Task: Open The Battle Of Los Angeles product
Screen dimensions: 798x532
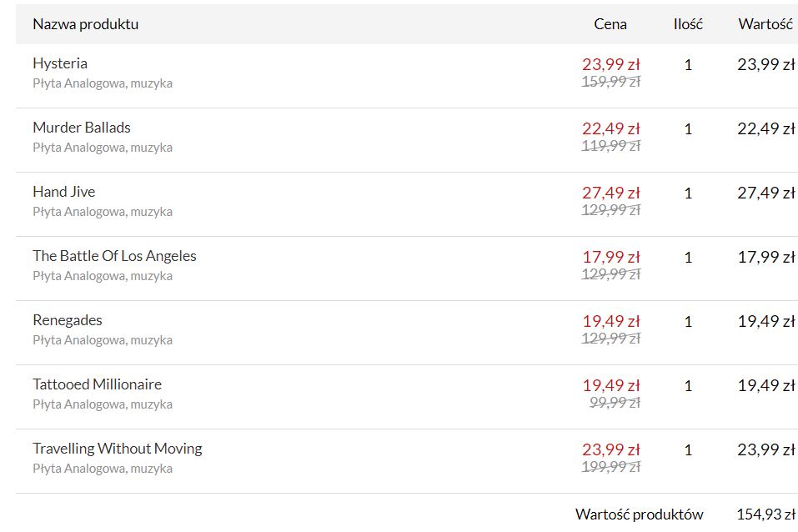Action: (x=114, y=256)
